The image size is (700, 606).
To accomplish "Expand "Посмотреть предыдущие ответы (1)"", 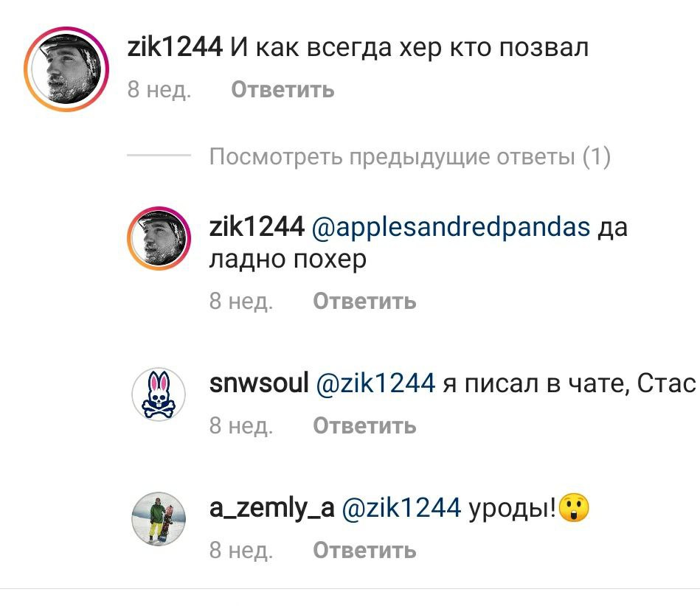I will pyautogui.click(x=410, y=156).
